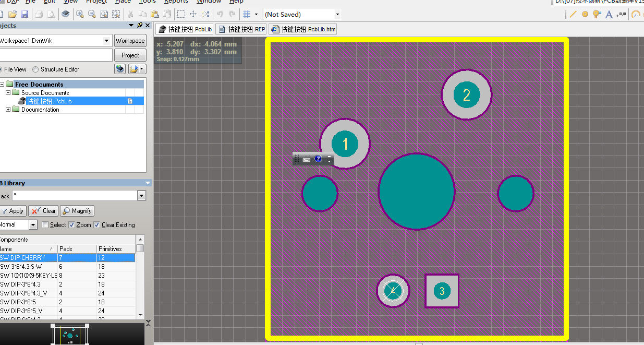Open the grid icon dropdown arrow
The height and width of the screenshot is (345, 644).
256,14
